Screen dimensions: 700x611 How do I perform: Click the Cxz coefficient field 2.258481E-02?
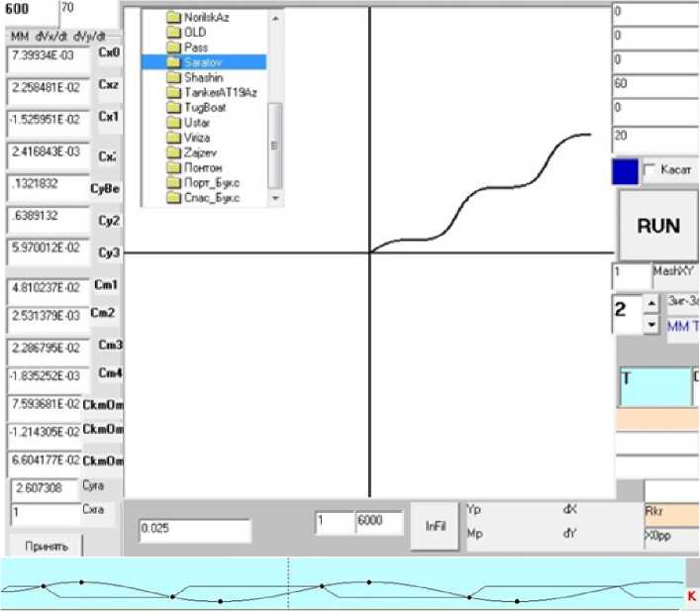coord(49,92)
